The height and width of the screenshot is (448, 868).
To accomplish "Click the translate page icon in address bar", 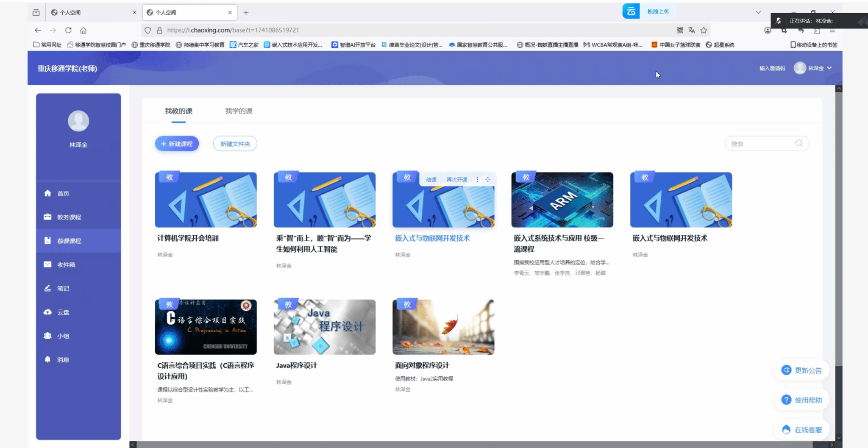I will tap(692, 30).
